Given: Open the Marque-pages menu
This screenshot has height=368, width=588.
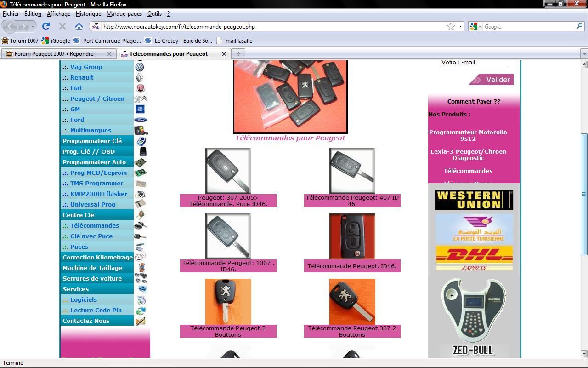Looking at the screenshot, I should (124, 14).
